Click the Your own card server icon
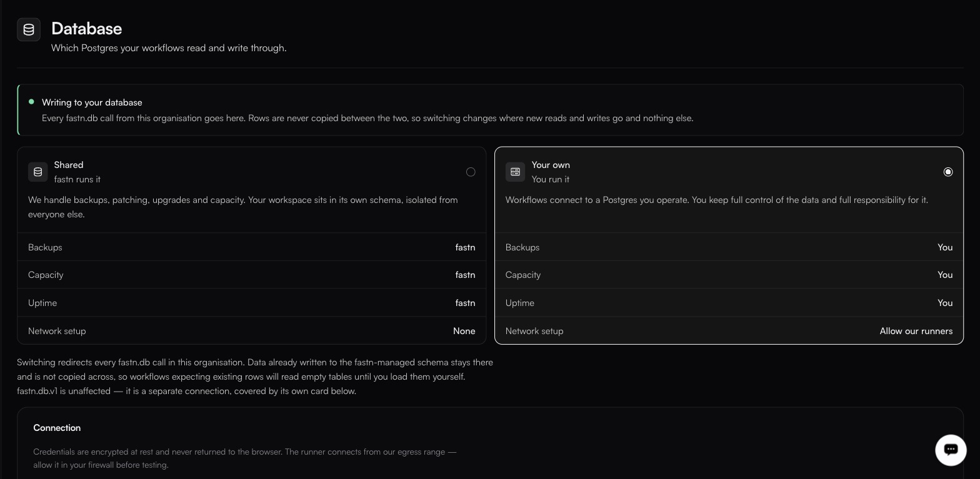Viewport: 980px width, 479px height. pos(516,172)
